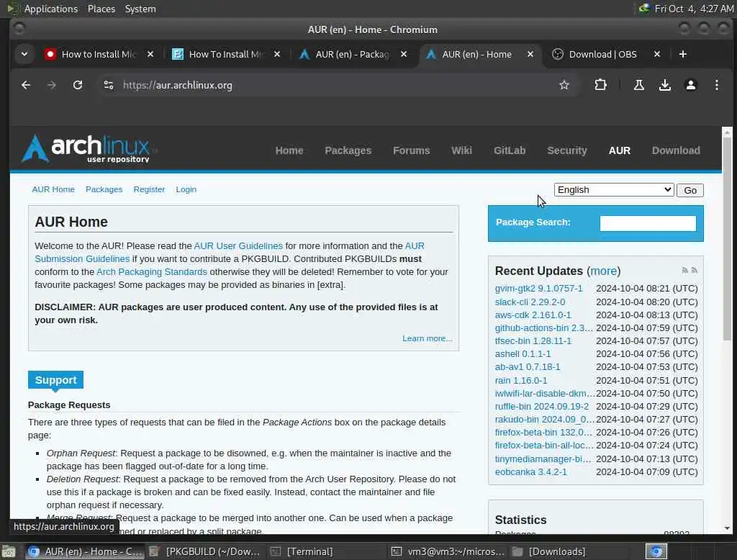The image size is (737, 560).
Task: Open Packages in the Arch navigation bar
Action: pos(348,150)
